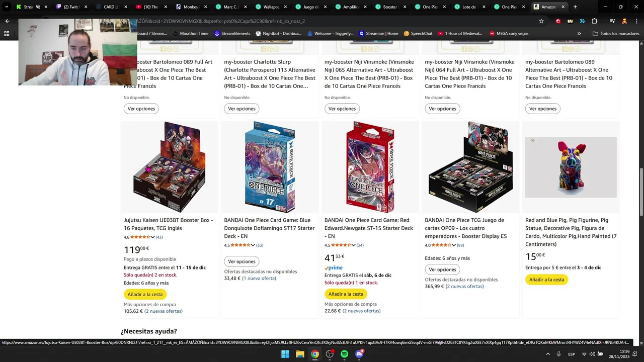This screenshot has width=644, height=362.
Task: Click the Chrome apps grid icon
Action: click(7, 34)
